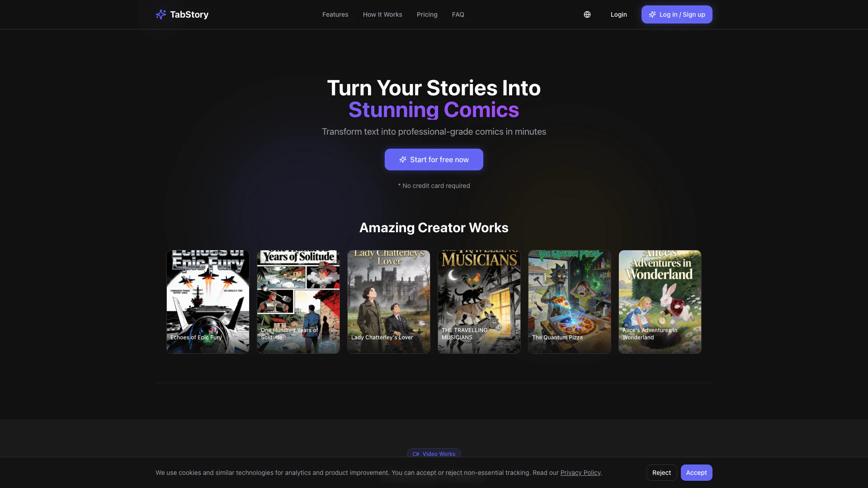Open The Quantum Pizza comic thumbnail
The width and height of the screenshot is (868, 488).
[569, 301]
